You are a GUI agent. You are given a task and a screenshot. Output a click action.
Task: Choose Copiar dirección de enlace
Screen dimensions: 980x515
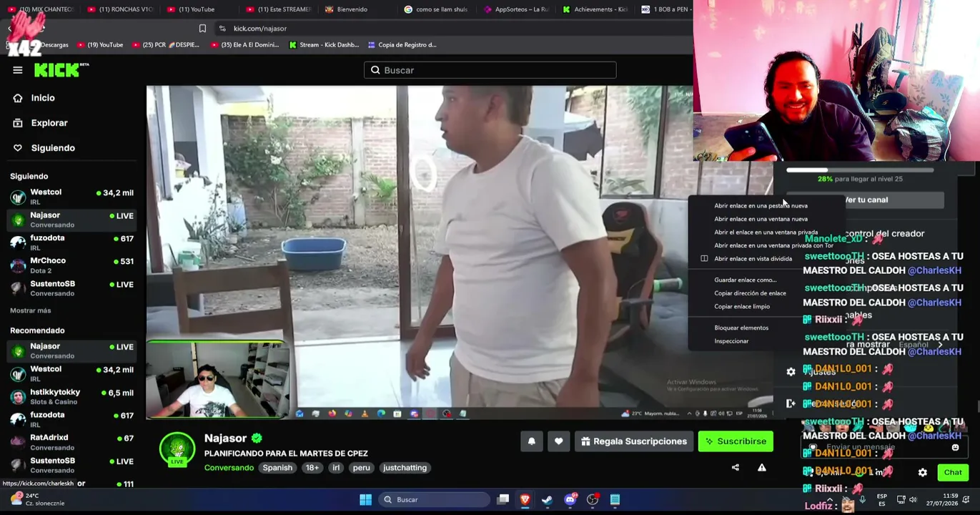pos(750,293)
